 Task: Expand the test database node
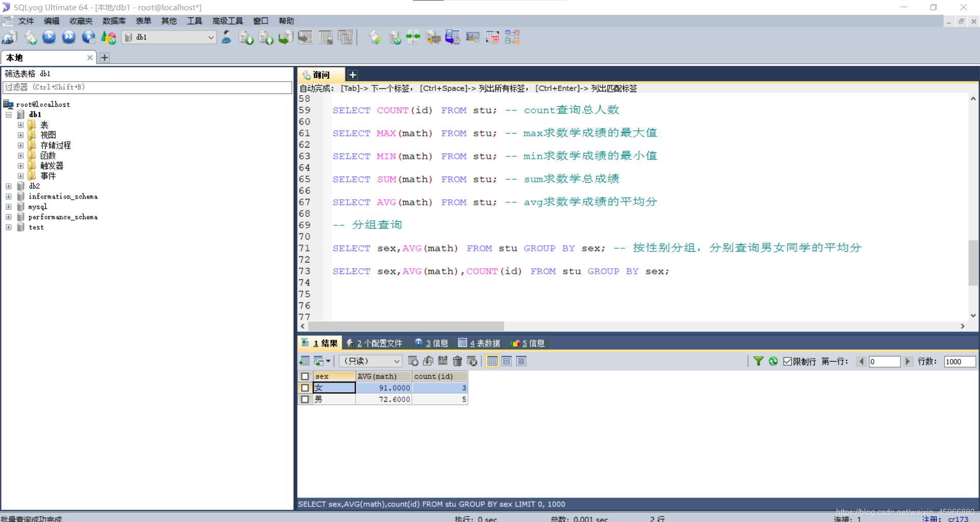[x=9, y=227]
